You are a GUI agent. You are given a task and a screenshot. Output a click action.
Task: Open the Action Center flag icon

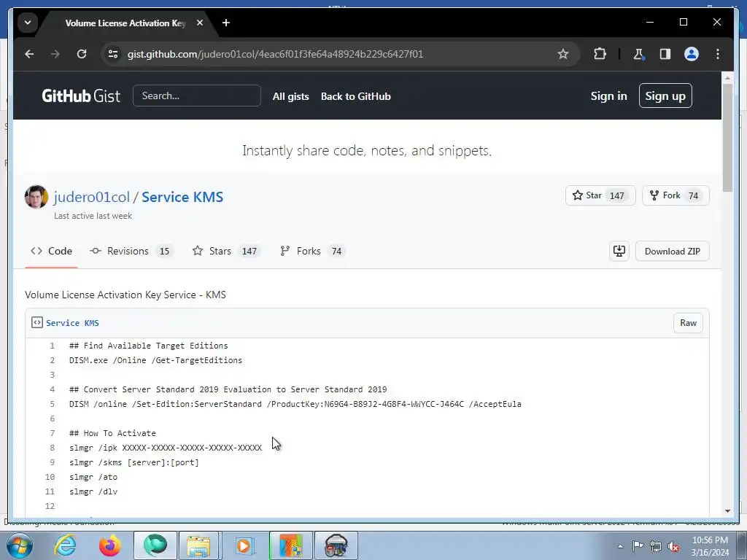tap(638, 546)
